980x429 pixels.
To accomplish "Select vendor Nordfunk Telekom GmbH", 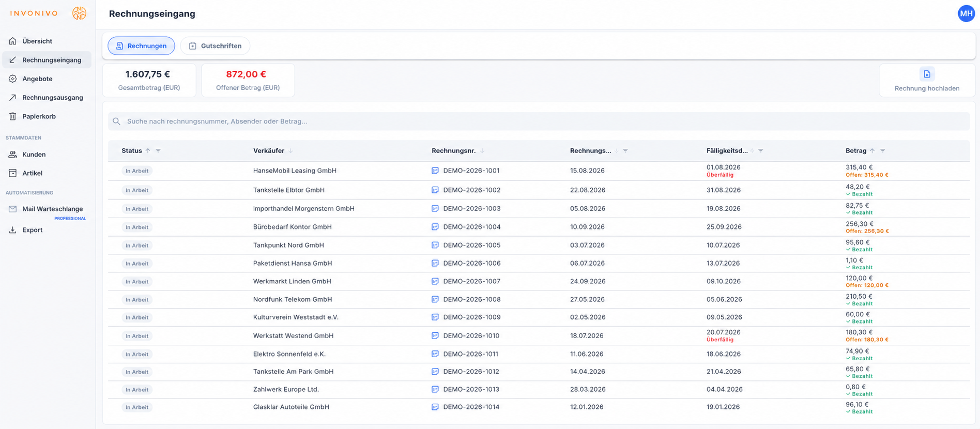I will point(293,299).
